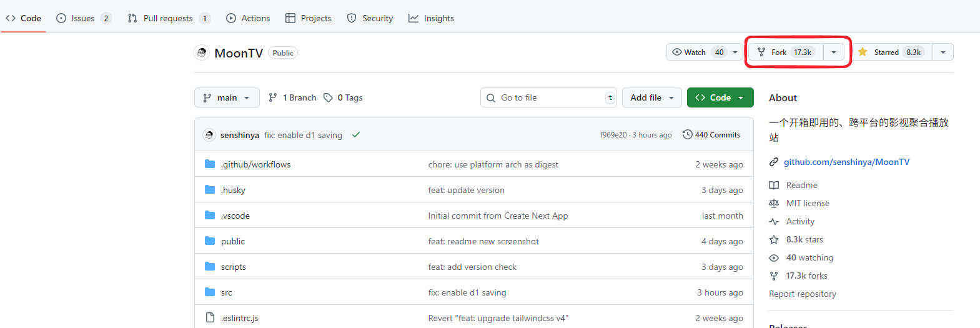The image size is (980, 328).
Task: Click the folder icon beside public
Action: 210,241
